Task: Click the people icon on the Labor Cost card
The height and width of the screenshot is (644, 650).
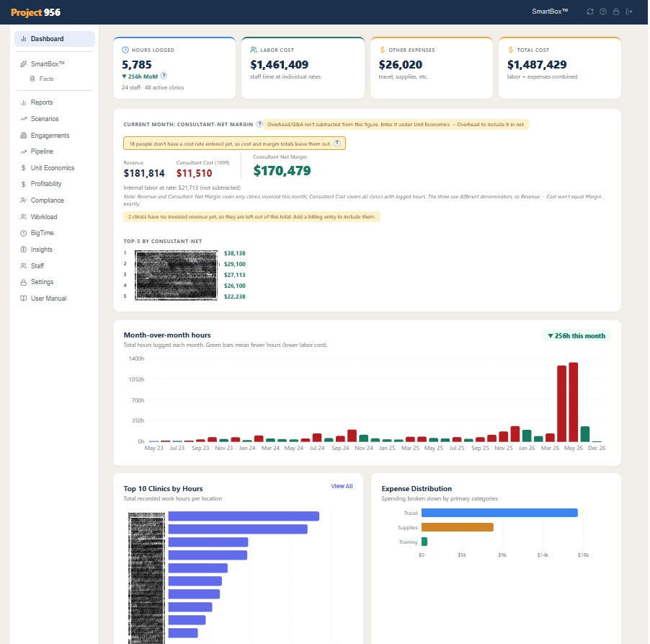Action: (254, 50)
